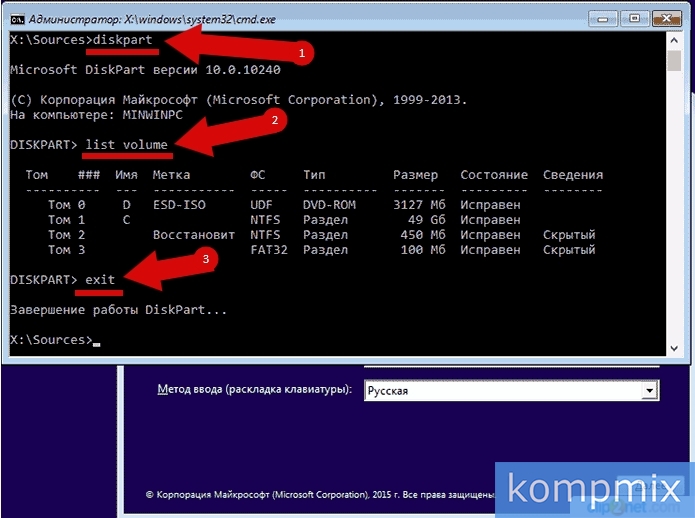The image size is (695, 518).
Task: Click drive letter 'D' of Том 0
Action: 126,205
